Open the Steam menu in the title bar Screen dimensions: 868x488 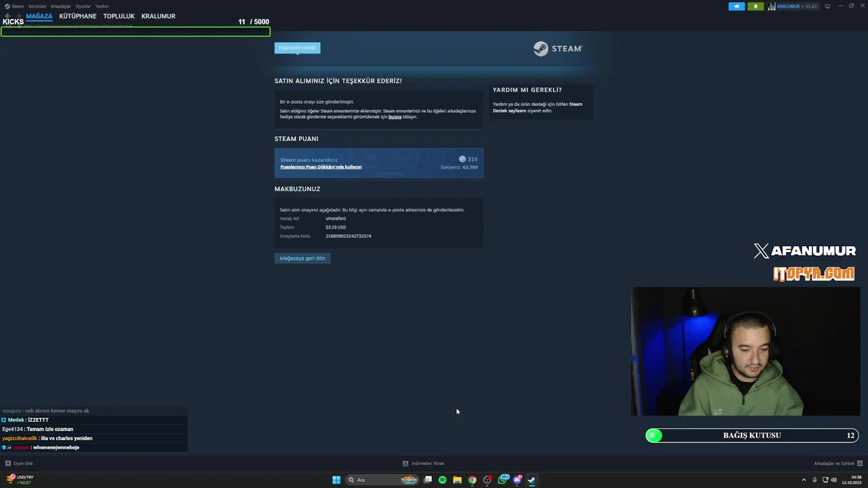pos(14,6)
